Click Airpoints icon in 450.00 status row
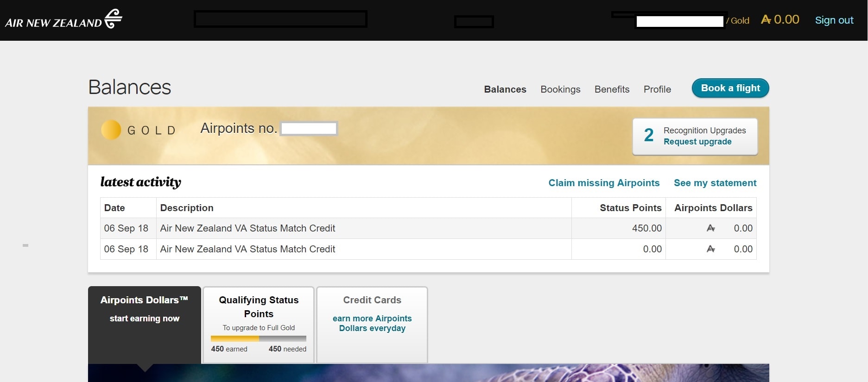The image size is (868, 382). pos(711,228)
